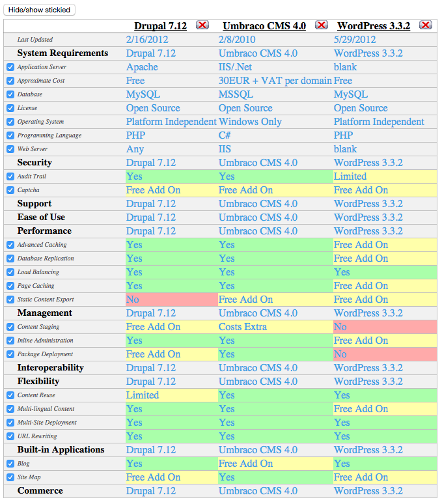Click the Drupal last updated date 2/16/2012
The width and height of the screenshot is (442, 504).
coord(147,40)
